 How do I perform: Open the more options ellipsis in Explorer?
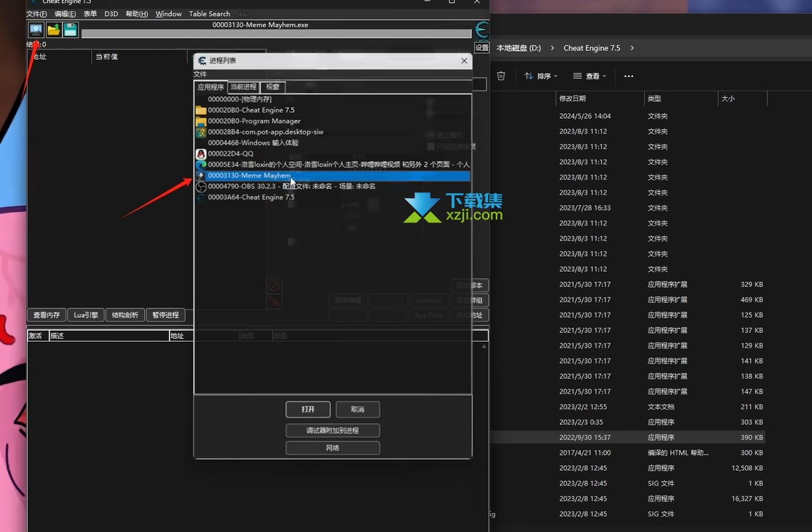pos(628,76)
